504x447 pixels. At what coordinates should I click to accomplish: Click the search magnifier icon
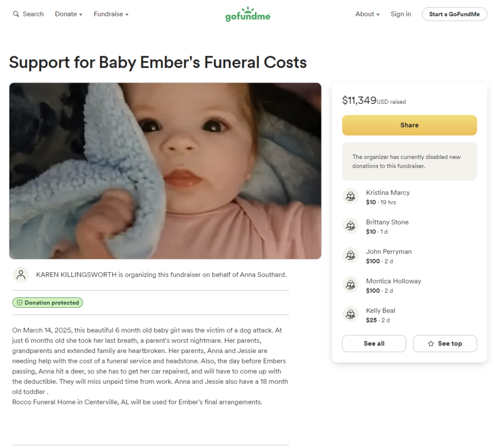click(16, 14)
